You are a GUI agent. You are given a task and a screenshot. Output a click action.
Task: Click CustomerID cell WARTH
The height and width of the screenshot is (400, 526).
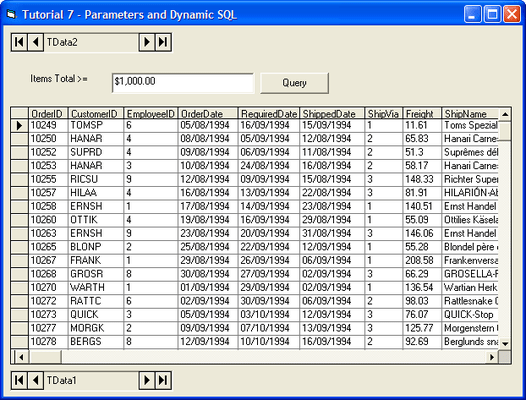pos(96,288)
